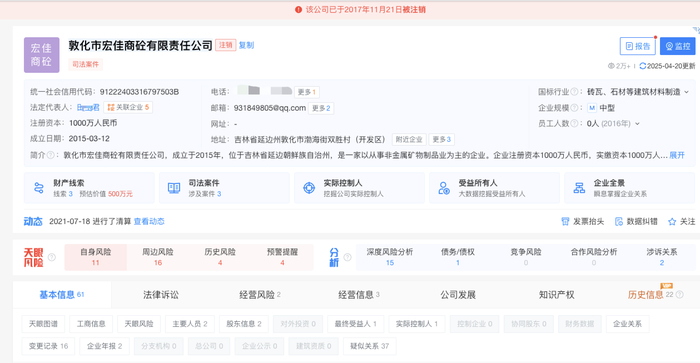Image resolution: width=700 pixels, height=363 pixels.
Task: Open the 财产线索 card icon
Action: pos(39,188)
